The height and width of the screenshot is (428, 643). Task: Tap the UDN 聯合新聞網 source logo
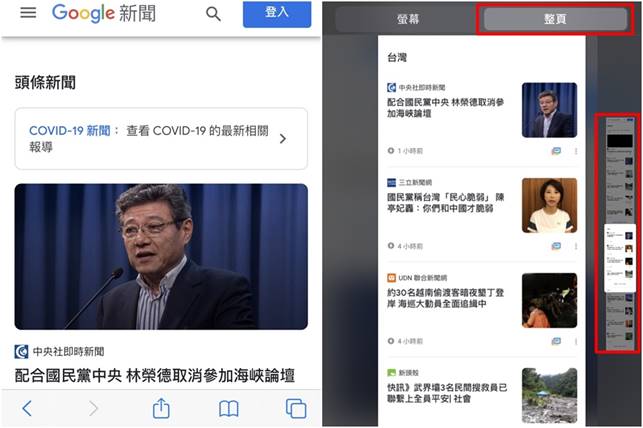(x=392, y=278)
